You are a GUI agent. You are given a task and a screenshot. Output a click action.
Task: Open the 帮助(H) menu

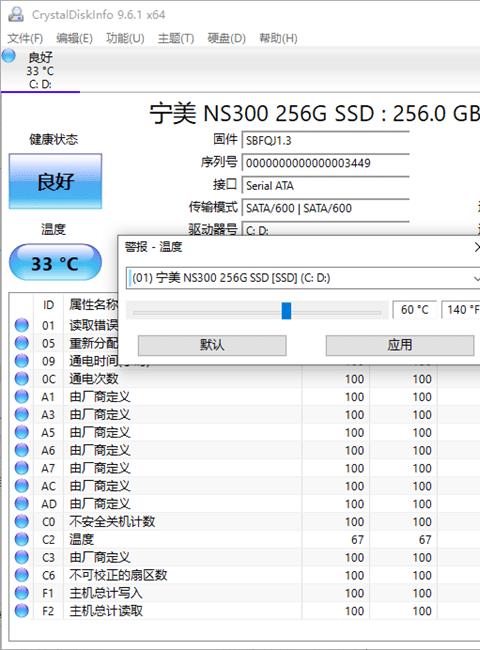click(x=278, y=39)
